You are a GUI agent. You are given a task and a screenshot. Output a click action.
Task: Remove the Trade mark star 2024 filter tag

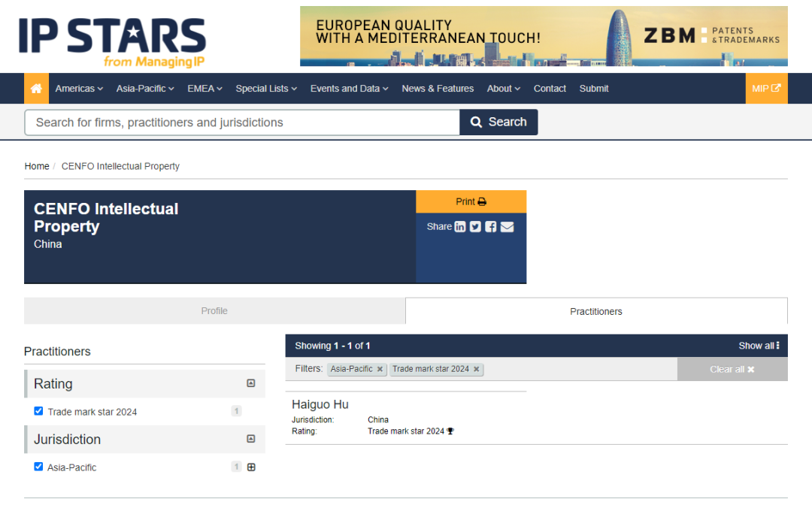(476, 369)
